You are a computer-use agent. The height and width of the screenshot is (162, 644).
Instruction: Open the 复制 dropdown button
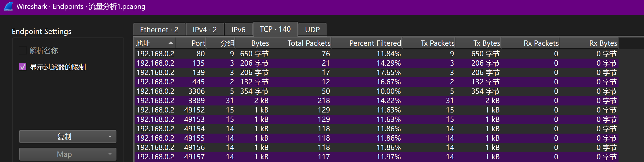click(68, 137)
